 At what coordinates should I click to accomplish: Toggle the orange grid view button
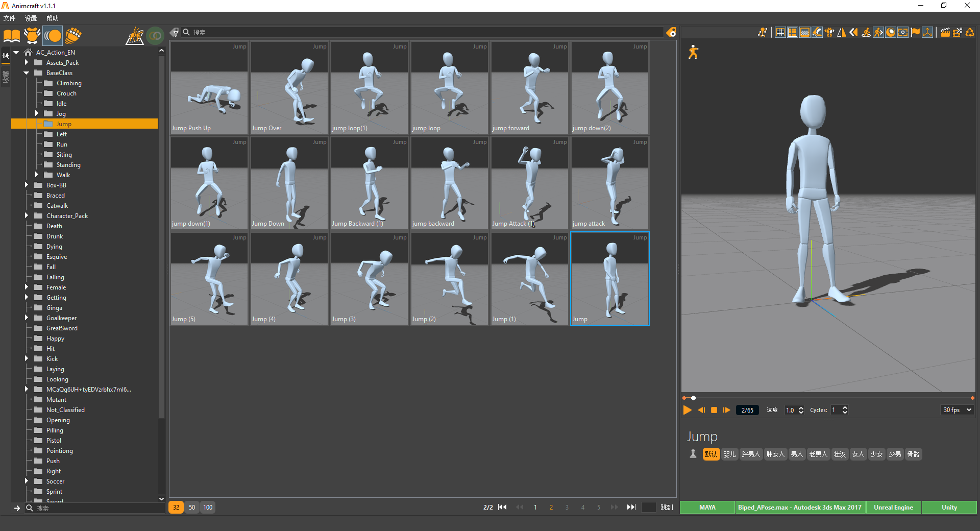(x=793, y=32)
